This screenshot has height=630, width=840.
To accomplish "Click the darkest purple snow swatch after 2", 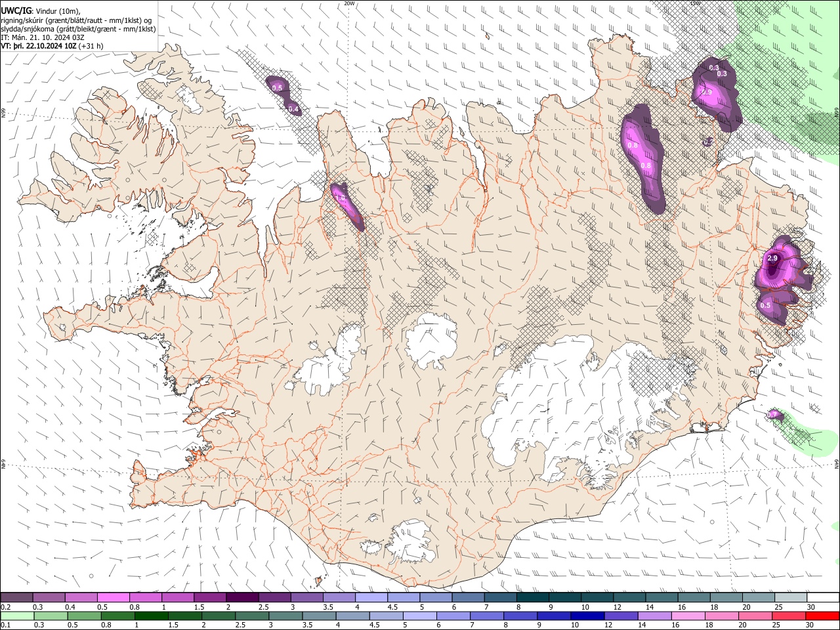I will pos(242,597).
